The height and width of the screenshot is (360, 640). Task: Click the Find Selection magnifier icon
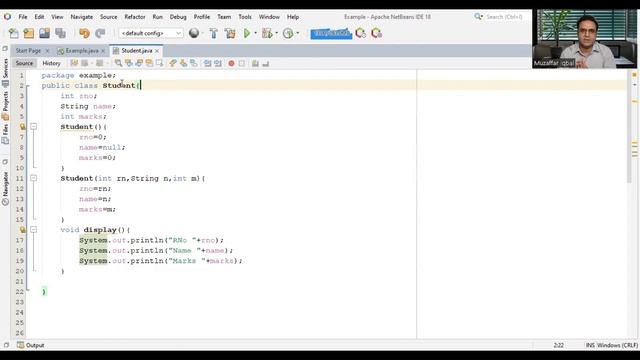[x=118, y=63]
